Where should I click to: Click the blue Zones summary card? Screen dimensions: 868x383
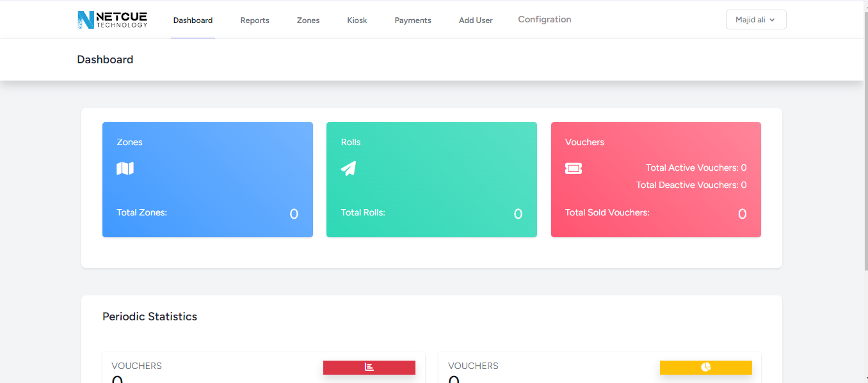(x=207, y=185)
